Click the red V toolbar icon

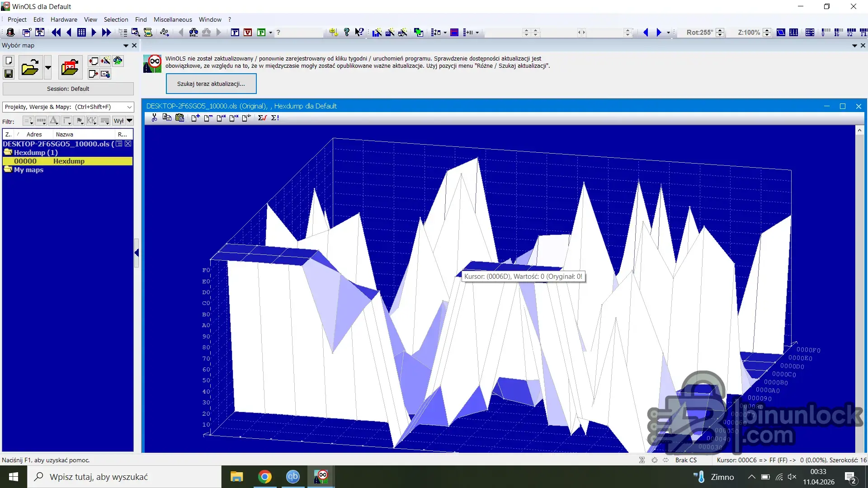click(248, 32)
